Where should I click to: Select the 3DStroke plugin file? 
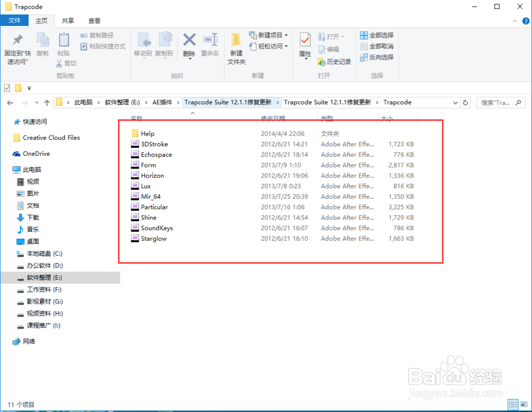pos(154,144)
